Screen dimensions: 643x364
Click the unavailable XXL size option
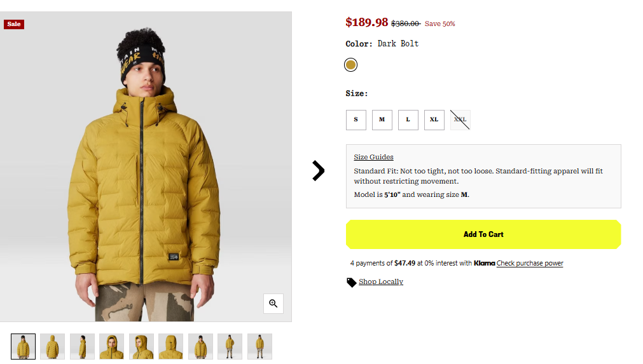pyautogui.click(x=460, y=119)
